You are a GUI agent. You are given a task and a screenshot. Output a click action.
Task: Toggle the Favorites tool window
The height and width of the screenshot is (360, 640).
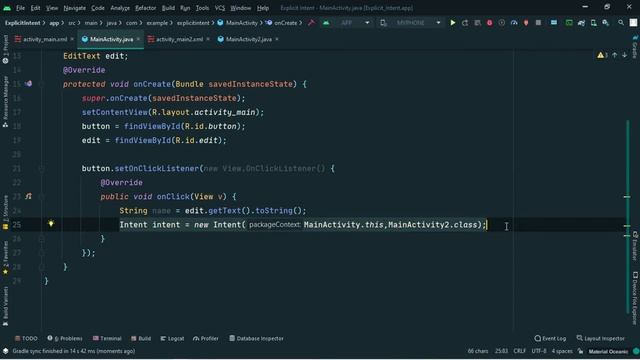(x=5, y=258)
